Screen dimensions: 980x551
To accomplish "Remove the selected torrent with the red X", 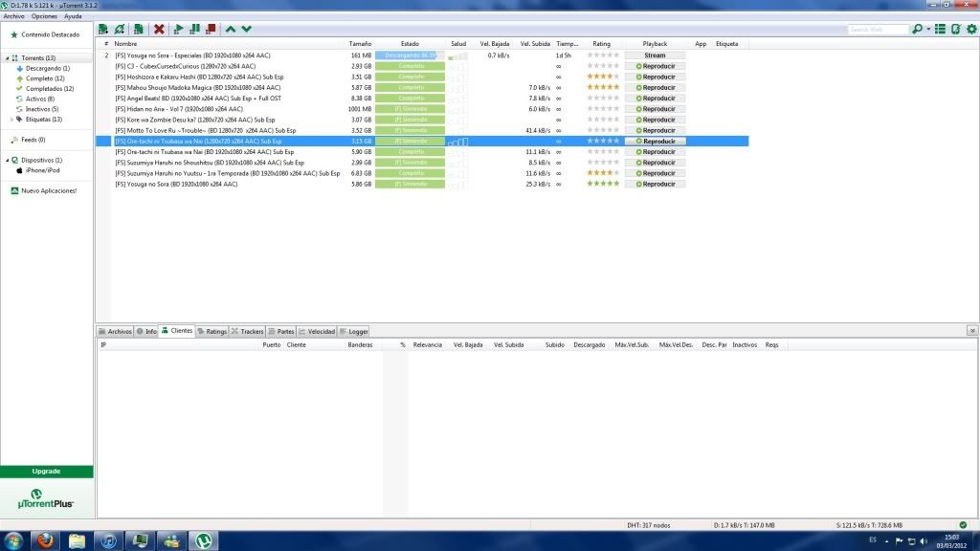I will pos(160,30).
